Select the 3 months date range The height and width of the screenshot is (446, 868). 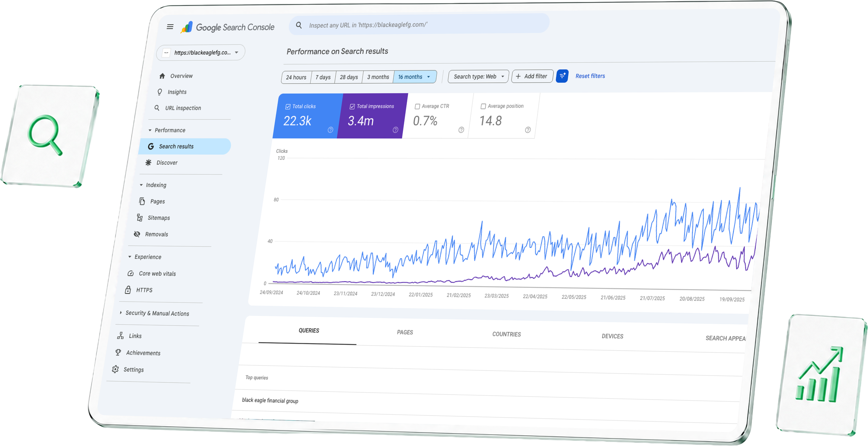pyautogui.click(x=378, y=77)
